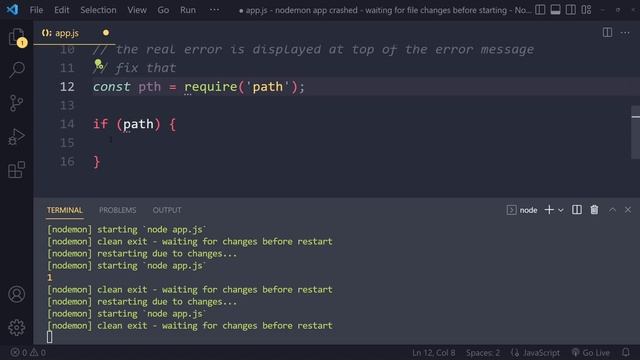Click the 'require' keyword on line 12
The width and height of the screenshot is (640, 360).
click(x=211, y=87)
